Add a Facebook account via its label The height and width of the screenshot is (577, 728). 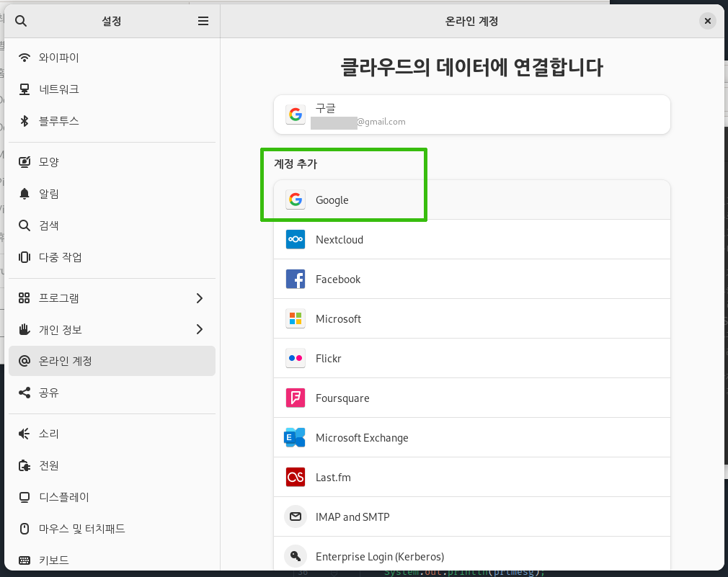(x=338, y=279)
